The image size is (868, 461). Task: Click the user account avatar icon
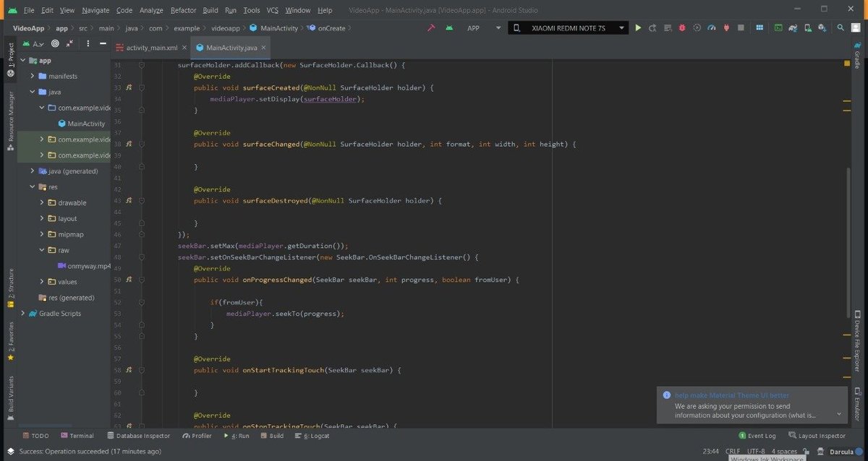point(856,28)
